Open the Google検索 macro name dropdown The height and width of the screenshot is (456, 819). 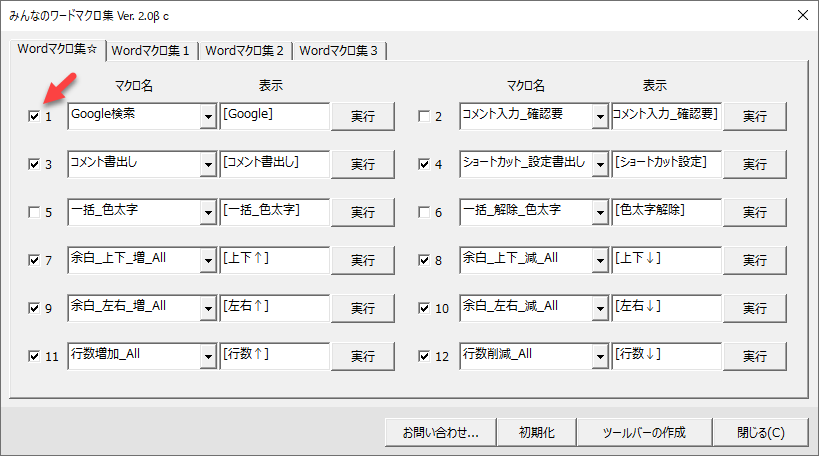(x=208, y=117)
